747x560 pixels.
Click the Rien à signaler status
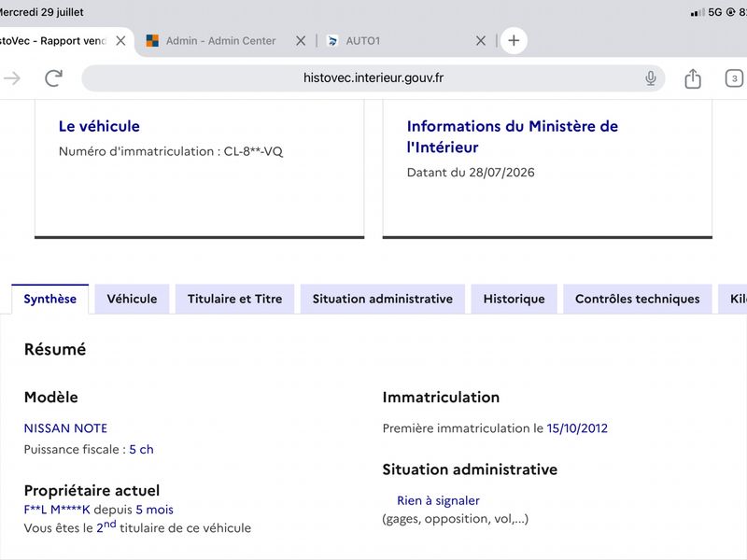point(438,500)
